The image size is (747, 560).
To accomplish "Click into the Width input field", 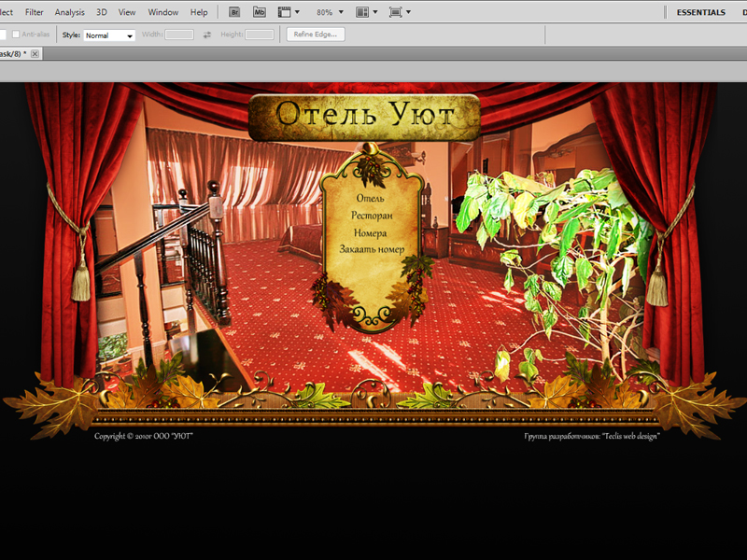I will pos(179,35).
